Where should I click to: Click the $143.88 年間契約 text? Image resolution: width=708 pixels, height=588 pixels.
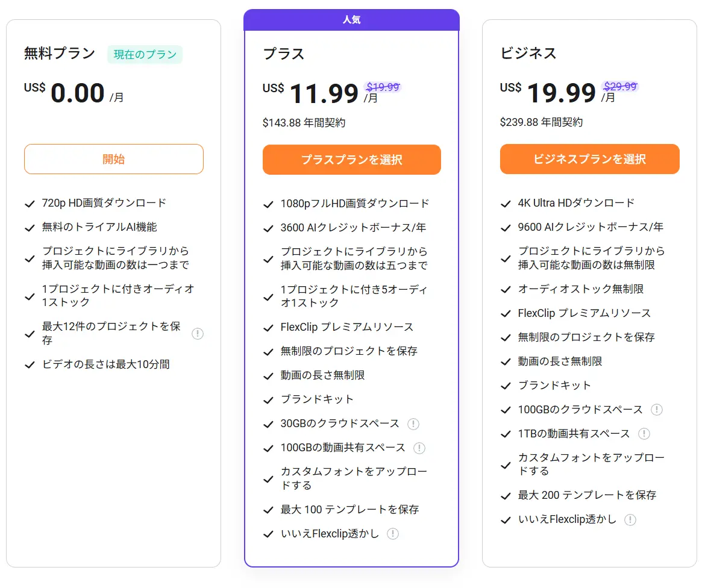[304, 123]
